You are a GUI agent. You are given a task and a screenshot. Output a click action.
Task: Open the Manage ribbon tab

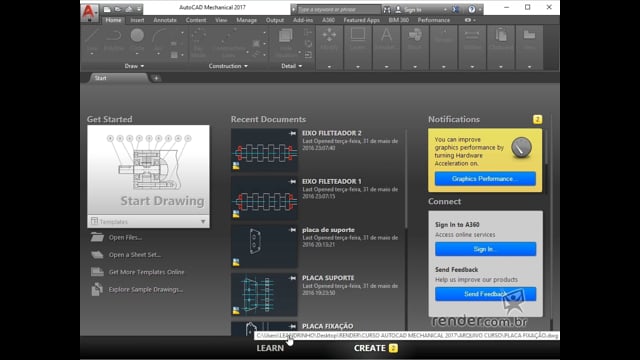pos(247,20)
